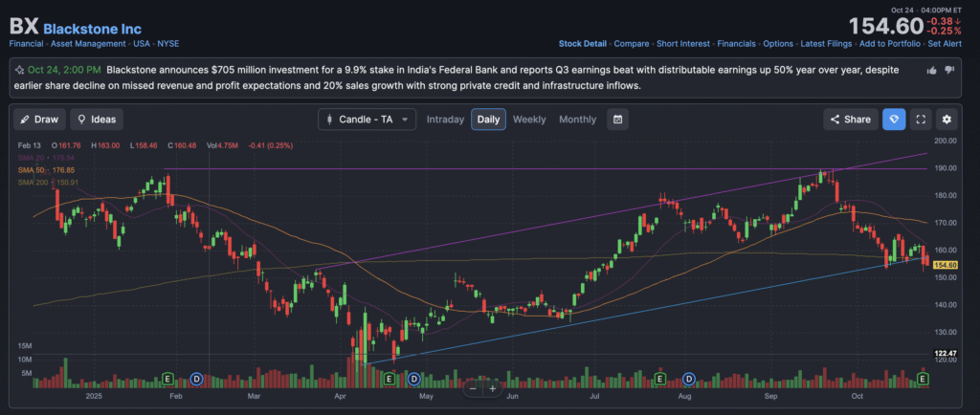Switch chart to Weekly timeframe
Screen dimensions: 980x415
tap(529, 120)
